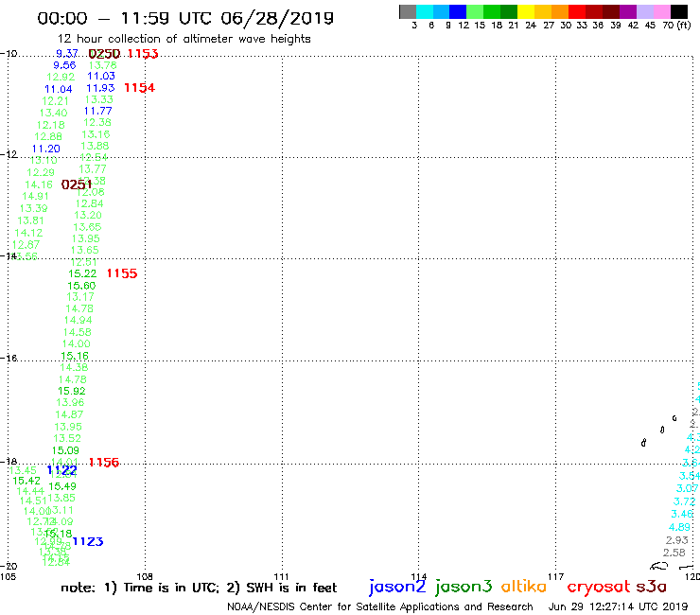Screen dimensions: 700x615
Task: Click gray wave height value '2.93'
Action: click(x=677, y=540)
